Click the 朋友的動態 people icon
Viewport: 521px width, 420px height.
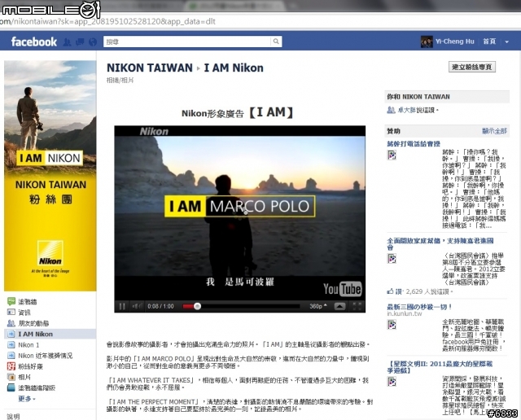point(11,323)
